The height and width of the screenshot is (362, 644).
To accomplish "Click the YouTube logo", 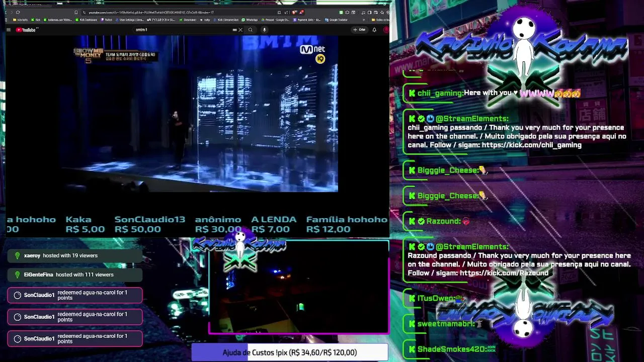I will (26, 30).
